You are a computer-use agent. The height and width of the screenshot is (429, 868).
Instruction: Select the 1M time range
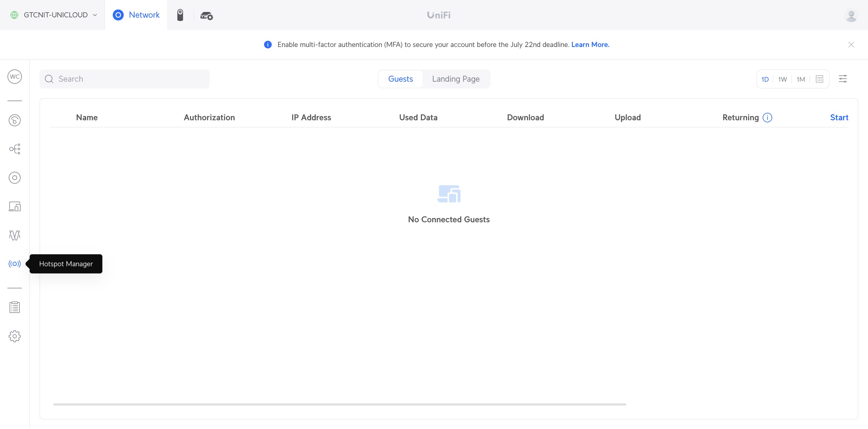click(800, 79)
